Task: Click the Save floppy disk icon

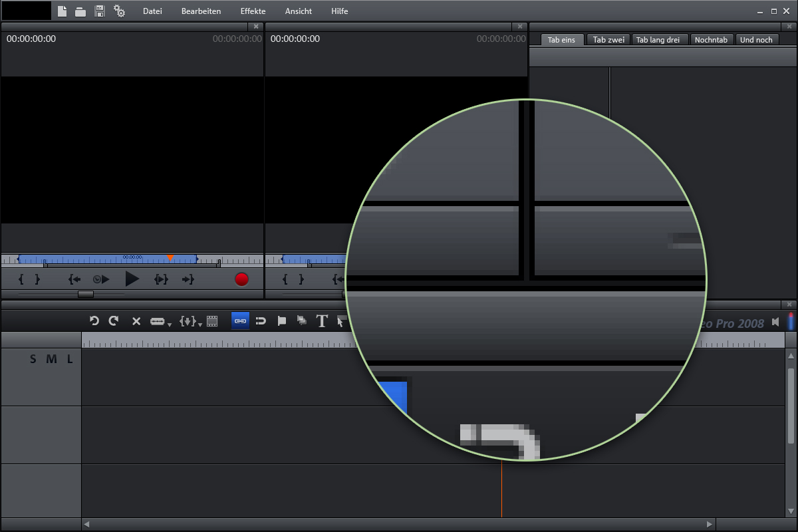Action: (x=100, y=11)
